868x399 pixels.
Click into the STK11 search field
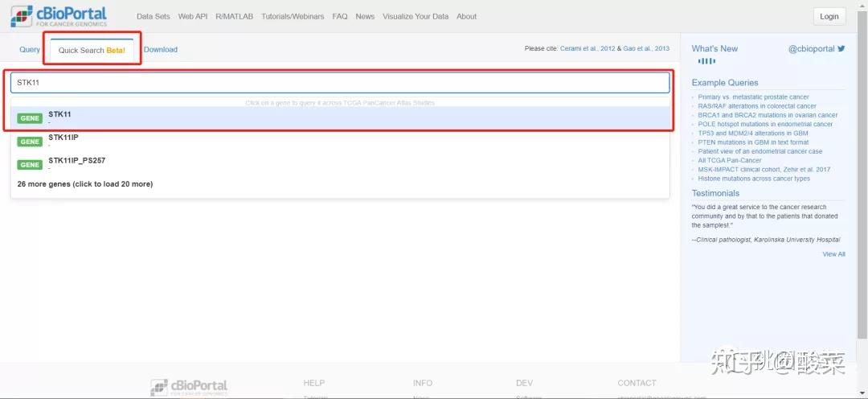point(340,83)
